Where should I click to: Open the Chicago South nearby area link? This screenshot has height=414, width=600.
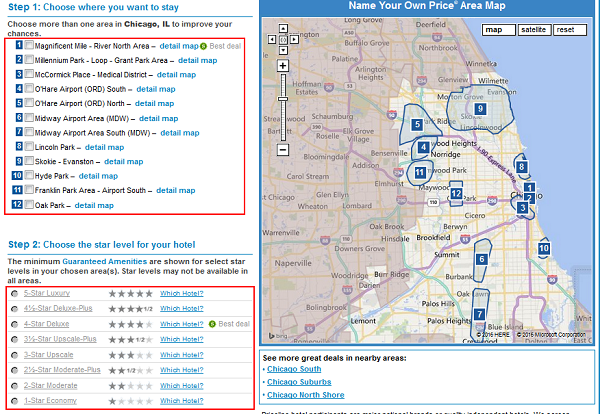coord(294,369)
